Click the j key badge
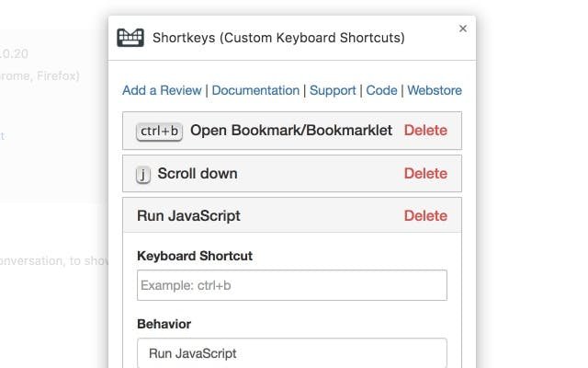Image resolution: width=588 pixels, height=368 pixels. point(143,174)
